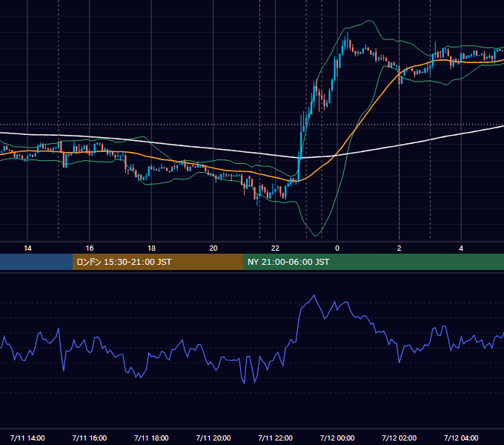Click the 7/12 00:00 timestamp on oscillator axis
The height and width of the screenshot is (445, 504).
337,438
